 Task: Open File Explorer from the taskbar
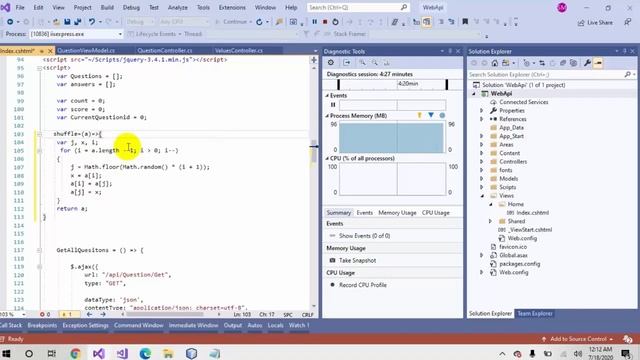click(x=168, y=353)
